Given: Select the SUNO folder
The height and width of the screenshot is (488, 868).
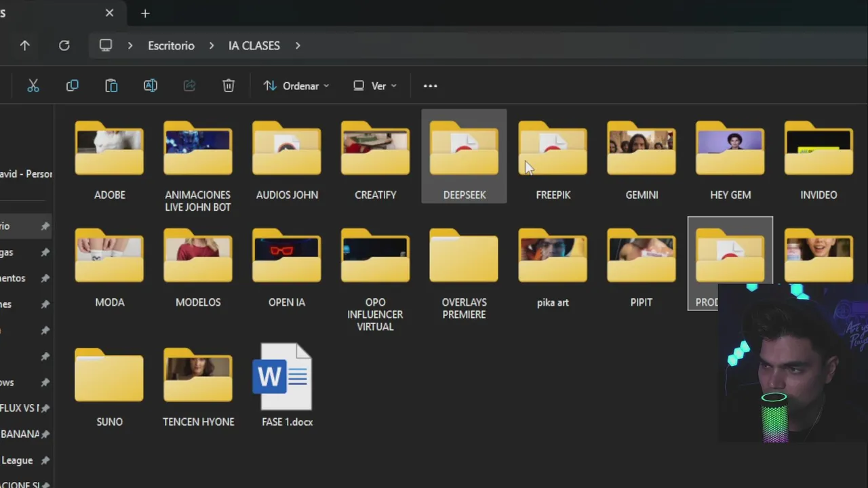Looking at the screenshot, I should 109,387.
